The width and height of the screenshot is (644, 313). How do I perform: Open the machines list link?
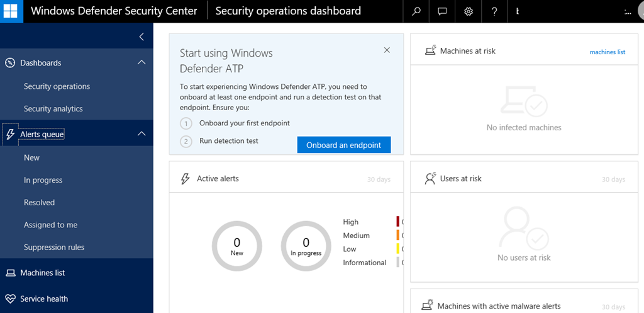607,52
